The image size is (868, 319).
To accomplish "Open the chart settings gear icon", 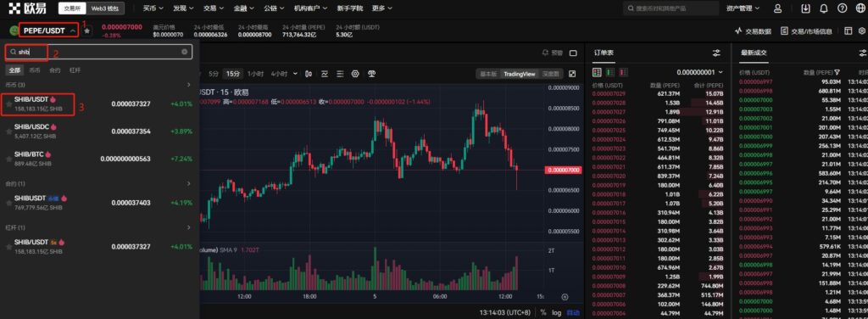I will click(355, 74).
